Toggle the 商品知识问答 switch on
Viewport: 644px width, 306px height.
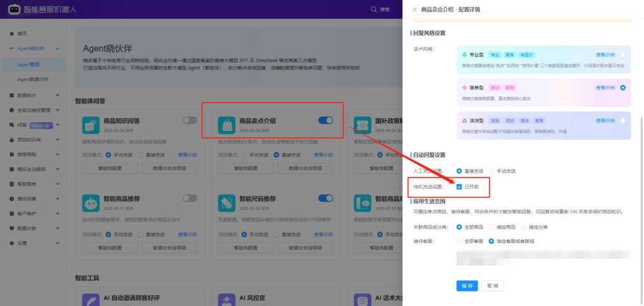[x=190, y=120]
